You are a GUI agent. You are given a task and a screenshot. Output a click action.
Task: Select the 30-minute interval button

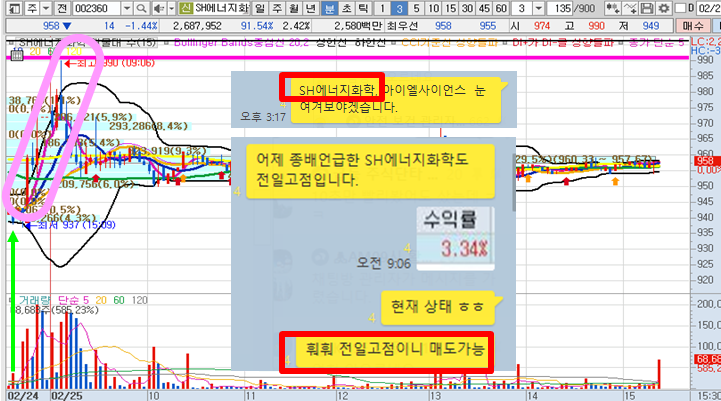pos(468,8)
